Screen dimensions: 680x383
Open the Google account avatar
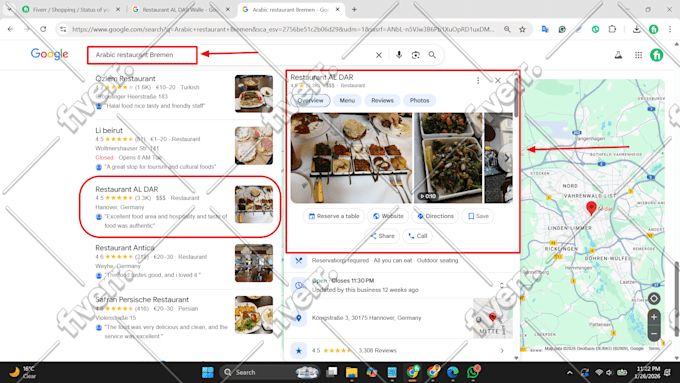tap(657, 55)
